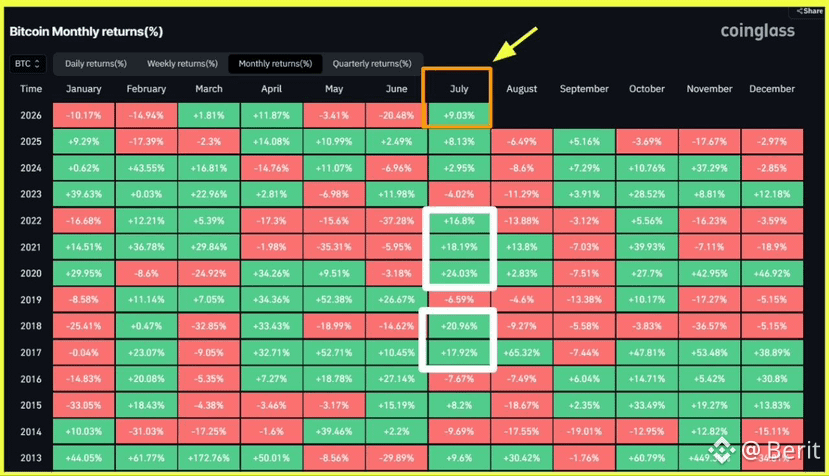Select the 2017 row label

31,353
